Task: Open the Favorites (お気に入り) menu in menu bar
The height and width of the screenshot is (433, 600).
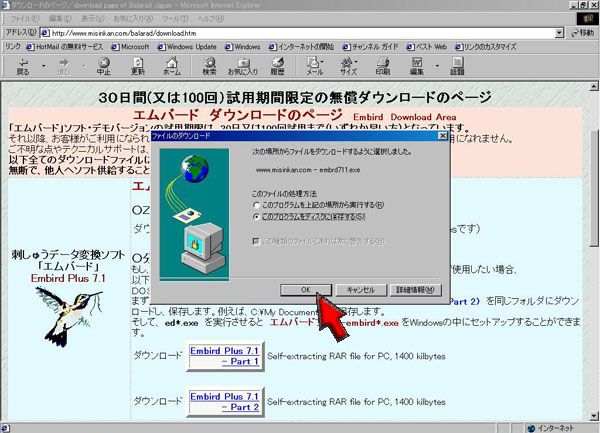Action: 133,18
